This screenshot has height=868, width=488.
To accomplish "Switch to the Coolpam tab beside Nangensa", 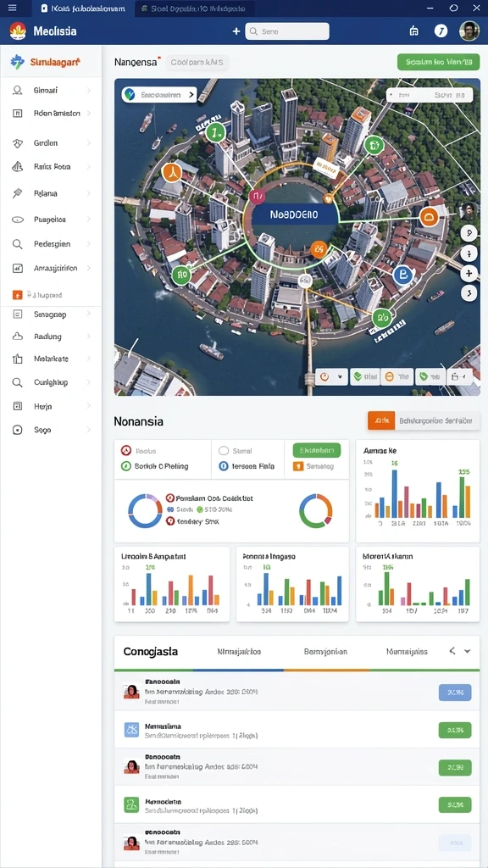I will pyautogui.click(x=197, y=63).
